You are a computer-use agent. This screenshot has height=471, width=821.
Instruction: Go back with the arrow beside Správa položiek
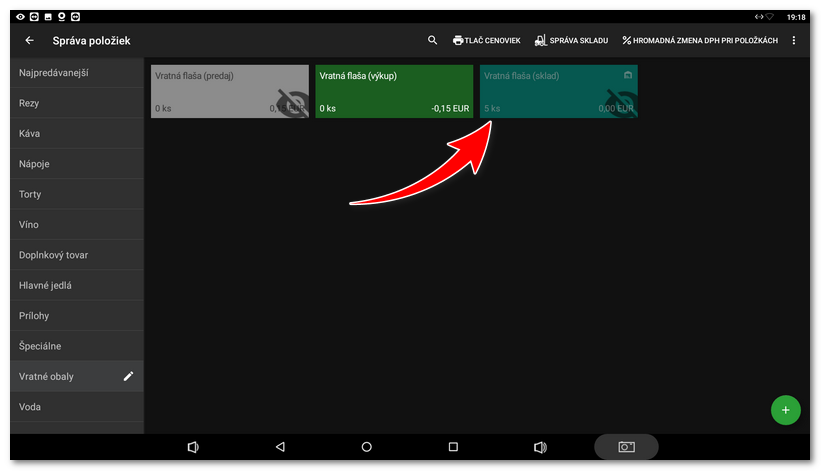pyautogui.click(x=29, y=40)
